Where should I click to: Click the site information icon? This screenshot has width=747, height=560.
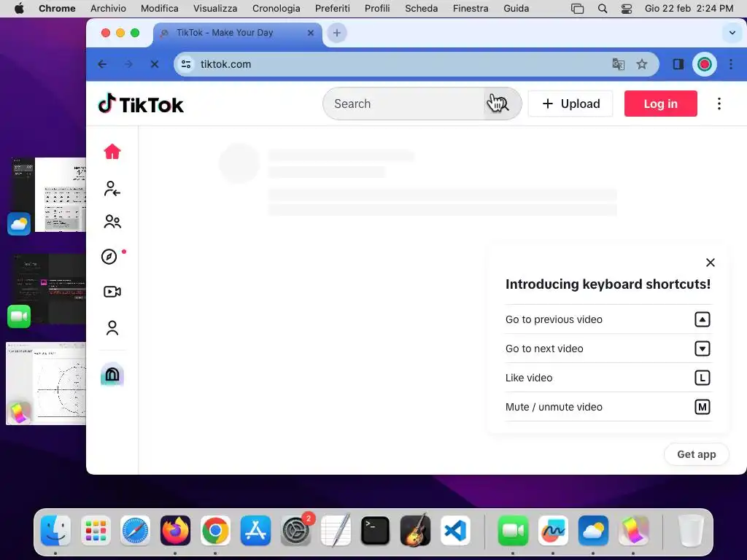(186, 64)
